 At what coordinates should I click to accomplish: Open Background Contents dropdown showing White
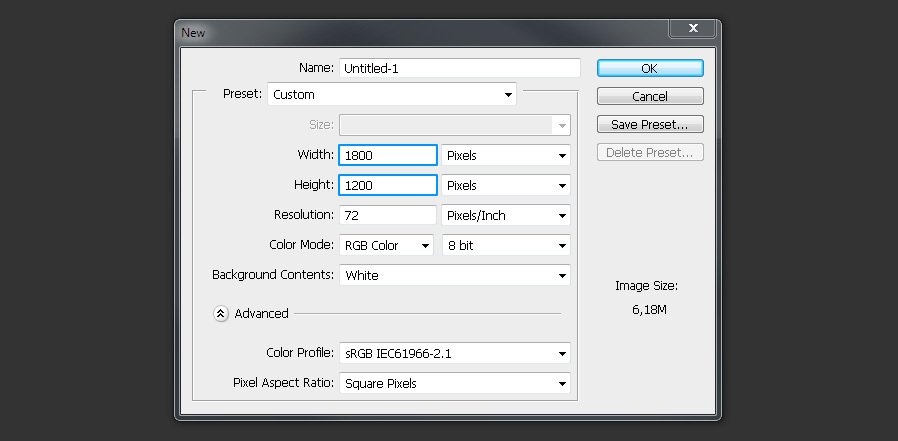coord(455,275)
